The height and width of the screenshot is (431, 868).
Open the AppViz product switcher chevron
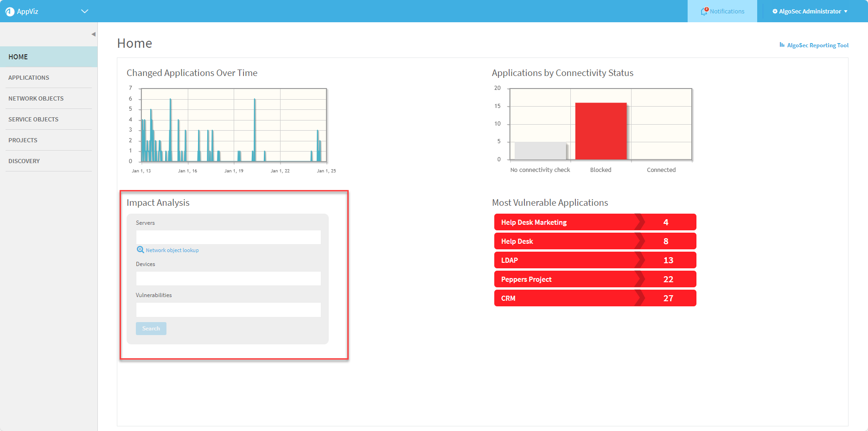pyautogui.click(x=84, y=12)
